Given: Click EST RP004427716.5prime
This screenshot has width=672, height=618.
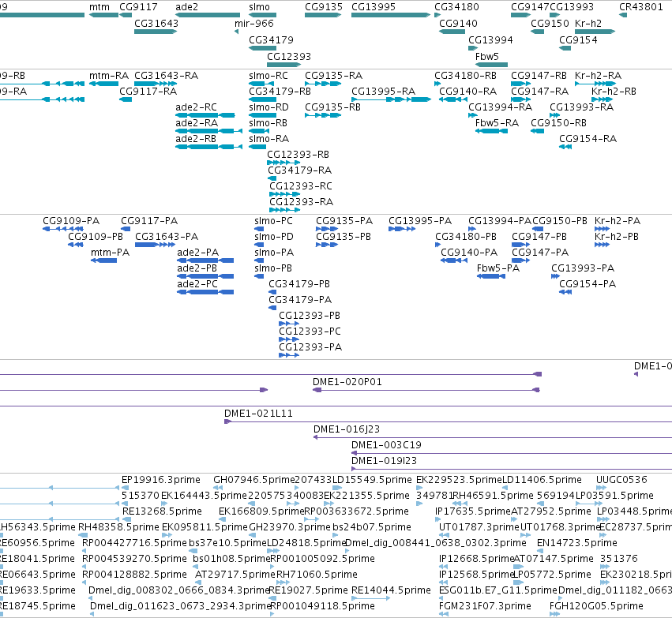Looking at the screenshot, I should point(84,551).
